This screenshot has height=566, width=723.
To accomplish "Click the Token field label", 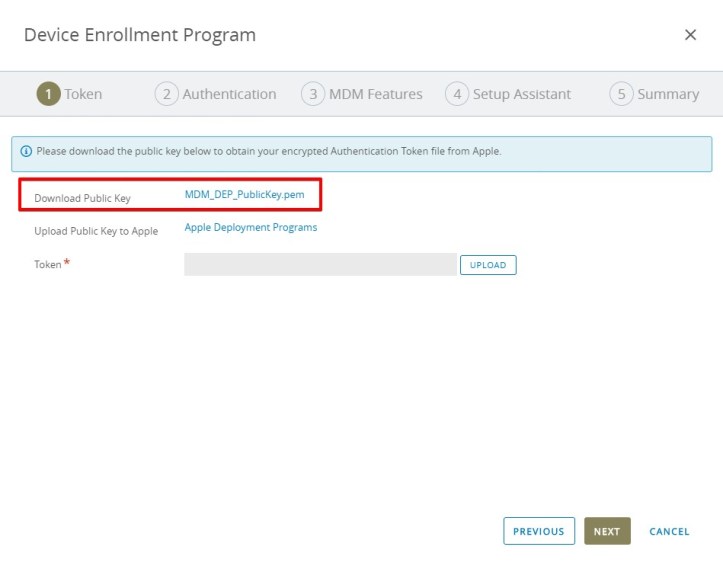I will [48, 265].
